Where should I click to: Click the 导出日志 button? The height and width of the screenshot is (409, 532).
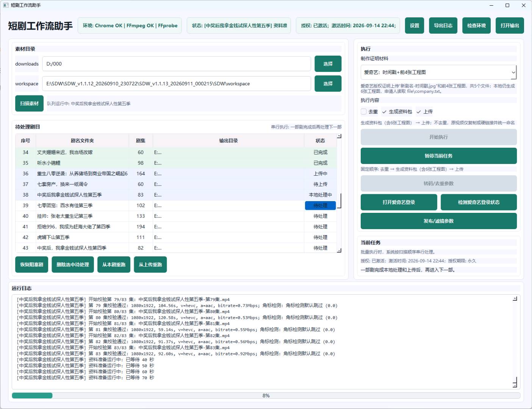tap(443, 25)
